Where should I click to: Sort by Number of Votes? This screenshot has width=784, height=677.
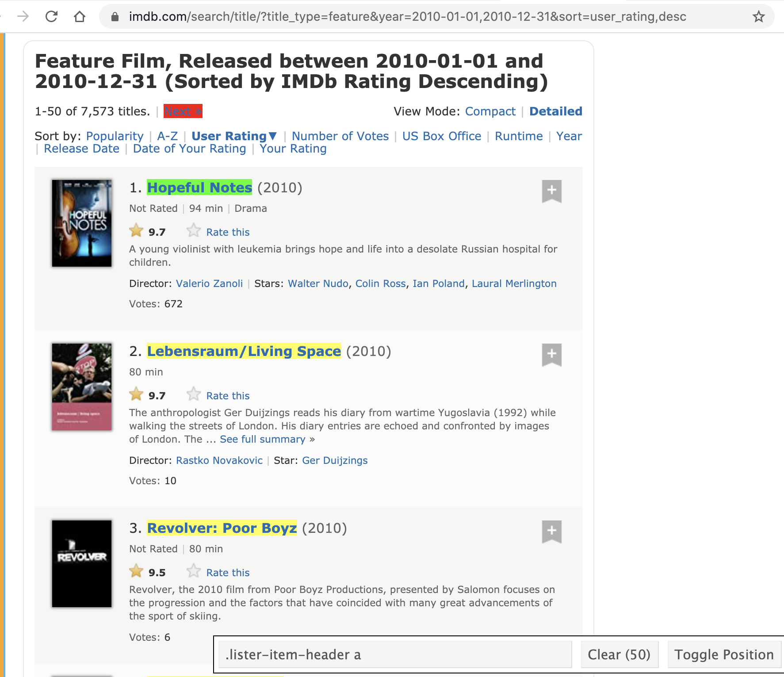340,136
